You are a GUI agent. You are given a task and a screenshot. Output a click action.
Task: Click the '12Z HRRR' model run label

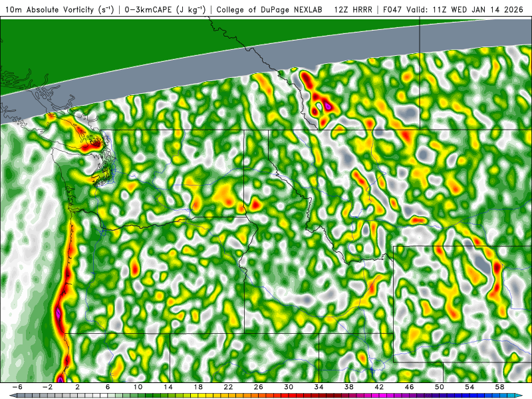[x=353, y=9]
